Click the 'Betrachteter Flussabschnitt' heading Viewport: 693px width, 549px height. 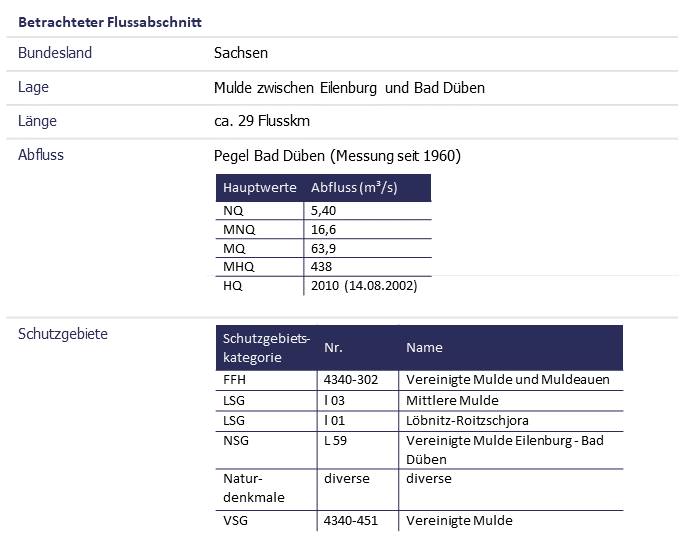110,21
